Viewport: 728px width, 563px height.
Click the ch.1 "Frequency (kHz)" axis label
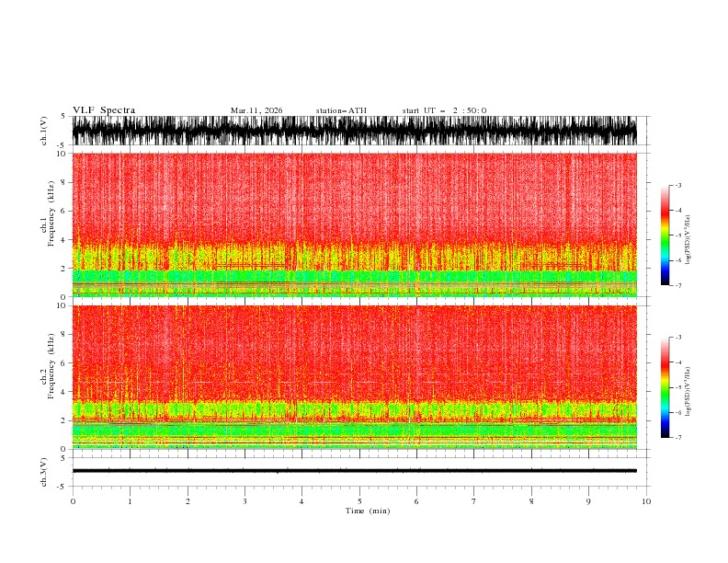pos(51,213)
